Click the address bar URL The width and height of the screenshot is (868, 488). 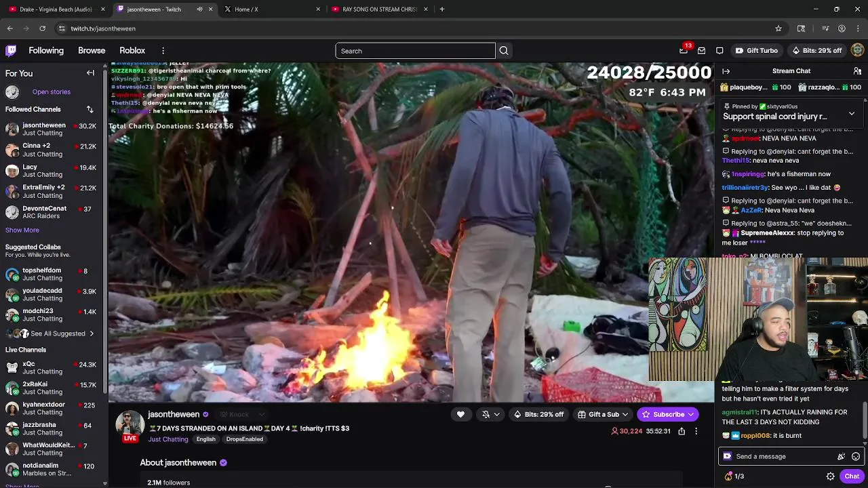(x=103, y=28)
